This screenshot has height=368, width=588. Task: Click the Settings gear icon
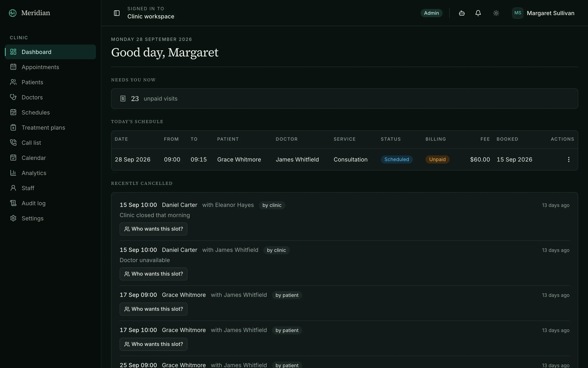coord(13,218)
